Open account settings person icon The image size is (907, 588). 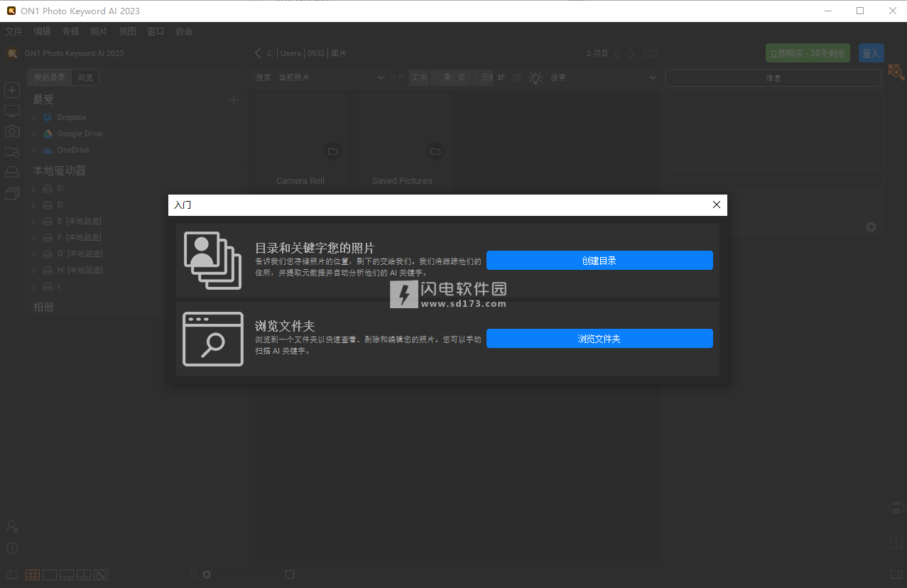click(12, 526)
